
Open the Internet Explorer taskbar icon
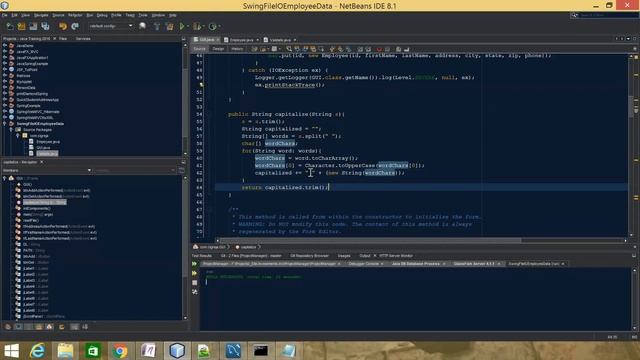[38, 351]
